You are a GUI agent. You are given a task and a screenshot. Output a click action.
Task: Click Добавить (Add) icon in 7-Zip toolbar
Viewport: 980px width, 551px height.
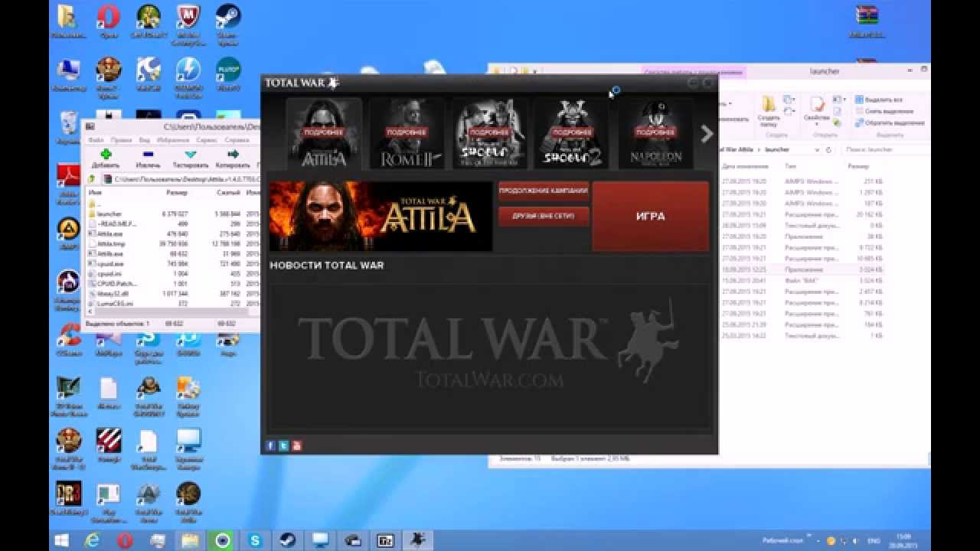tap(106, 158)
